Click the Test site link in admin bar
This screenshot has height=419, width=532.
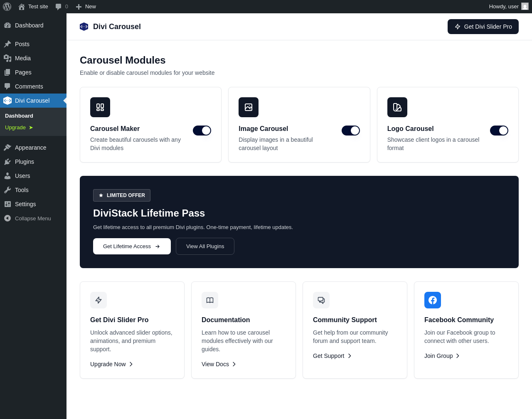(33, 7)
